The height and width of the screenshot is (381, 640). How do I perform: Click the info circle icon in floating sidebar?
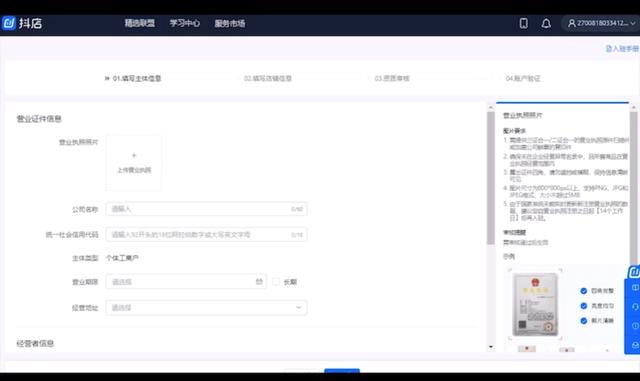pyautogui.click(x=635, y=326)
